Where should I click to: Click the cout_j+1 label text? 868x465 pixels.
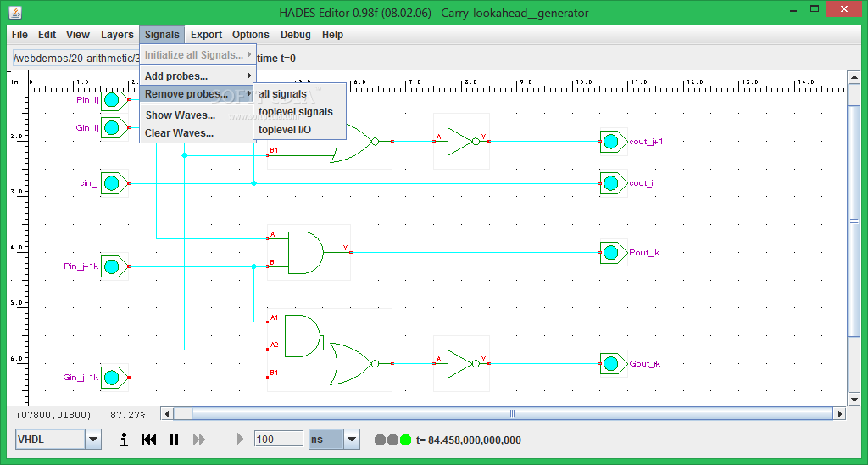[646, 142]
